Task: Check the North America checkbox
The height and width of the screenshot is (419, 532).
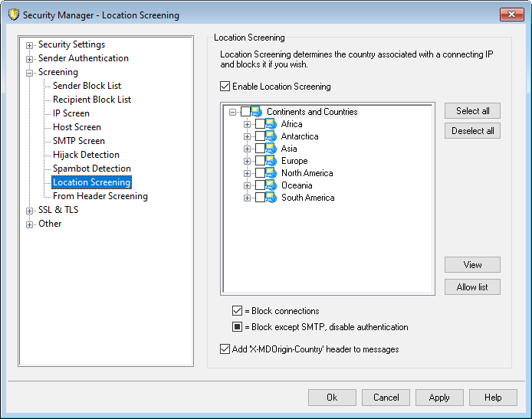Action: click(260, 173)
